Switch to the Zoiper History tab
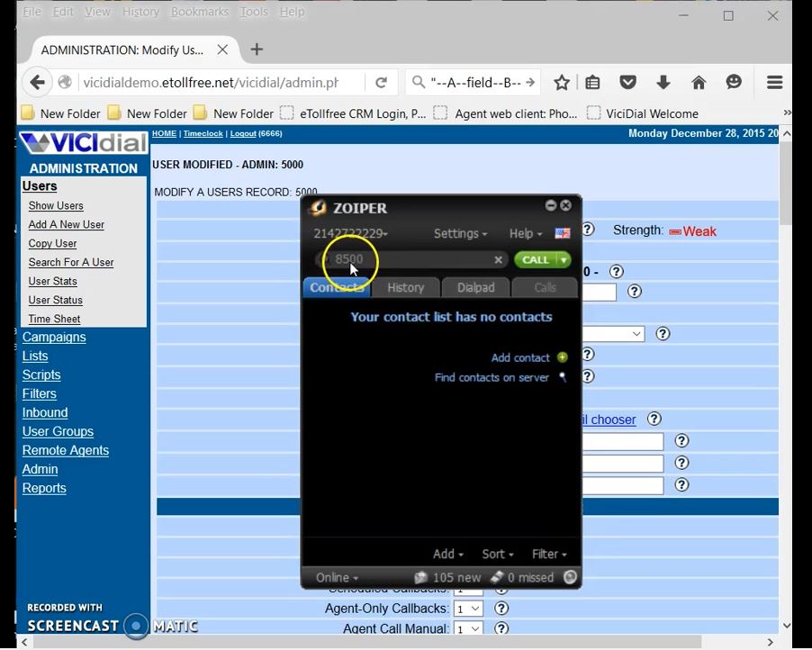The height and width of the screenshot is (650, 812). coord(405,287)
